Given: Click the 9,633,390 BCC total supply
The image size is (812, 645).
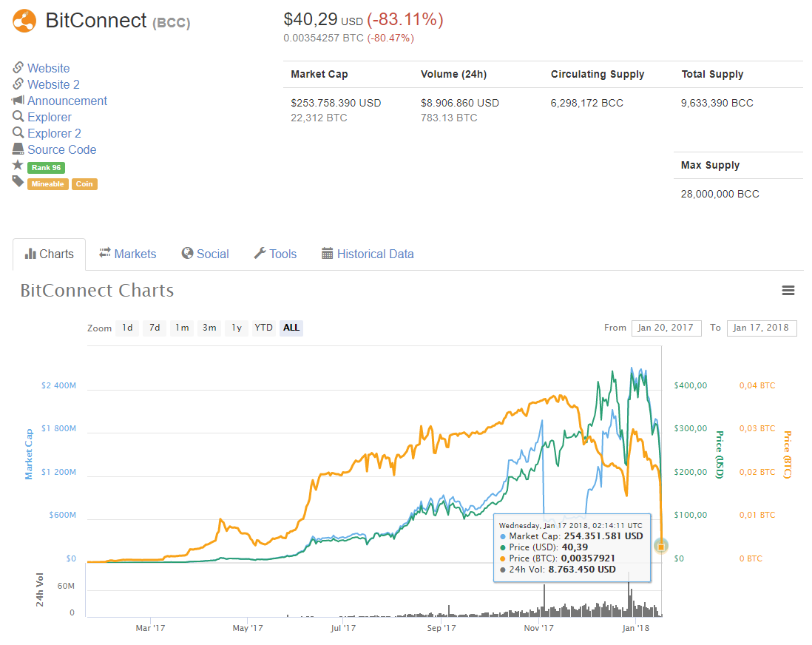Looking at the screenshot, I should [717, 103].
